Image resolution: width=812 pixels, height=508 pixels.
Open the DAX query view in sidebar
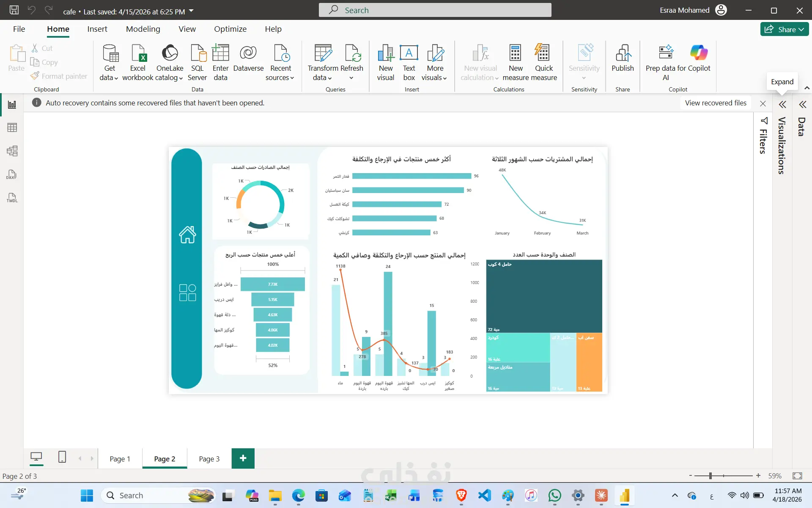(12, 174)
